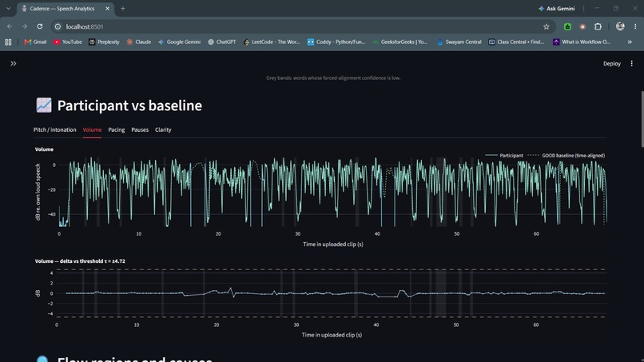This screenshot has width=644, height=362.
Task: Click the Deploy button
Action: [611, 64]
